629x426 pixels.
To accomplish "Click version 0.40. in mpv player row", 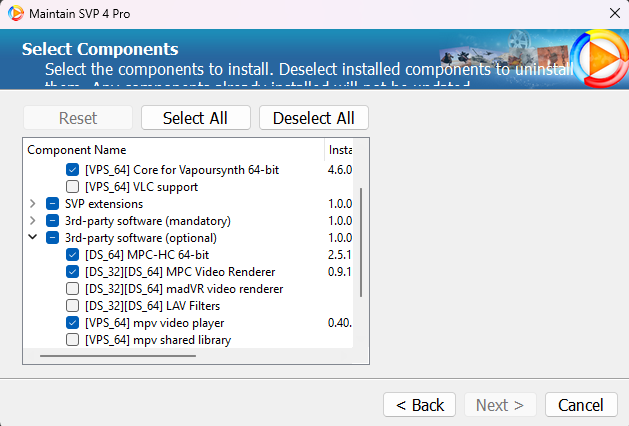I will click(340, 323).
